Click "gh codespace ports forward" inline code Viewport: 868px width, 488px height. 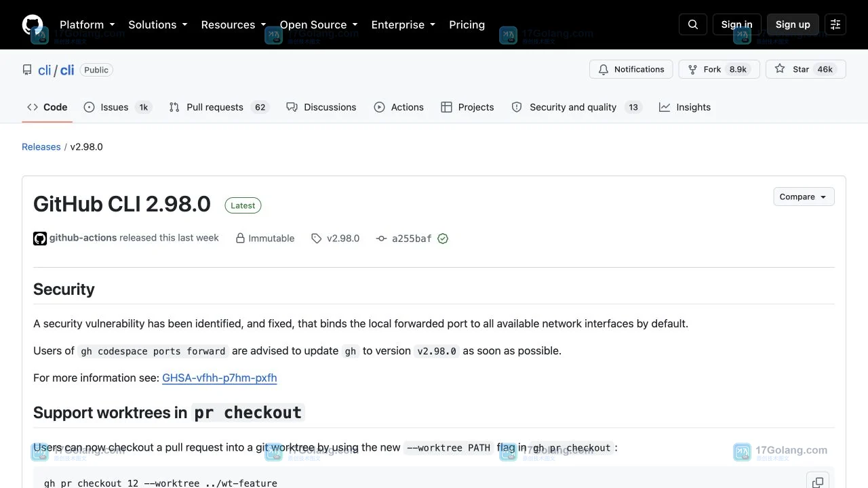pyautogui.click(x=153, y=351)
